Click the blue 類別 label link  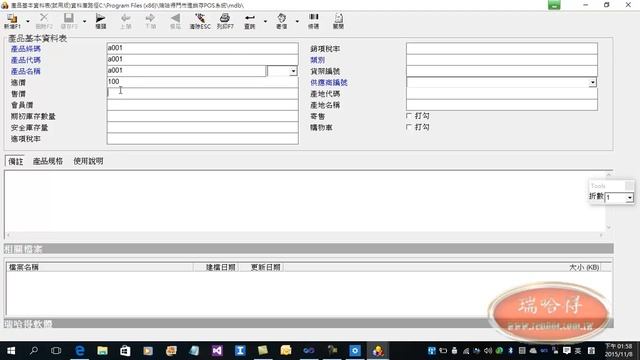coord(318,60)
